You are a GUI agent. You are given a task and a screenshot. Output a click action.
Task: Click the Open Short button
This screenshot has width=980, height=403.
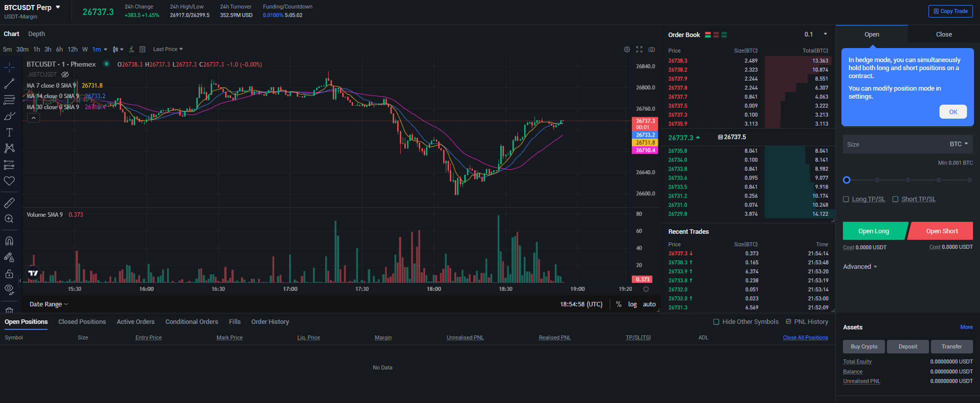tap(941, 231)
